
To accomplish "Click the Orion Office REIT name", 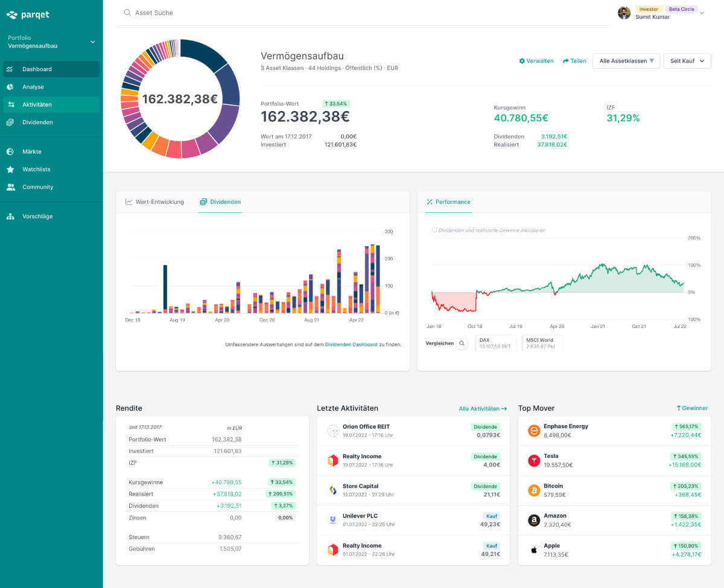I will pos(366,427).
